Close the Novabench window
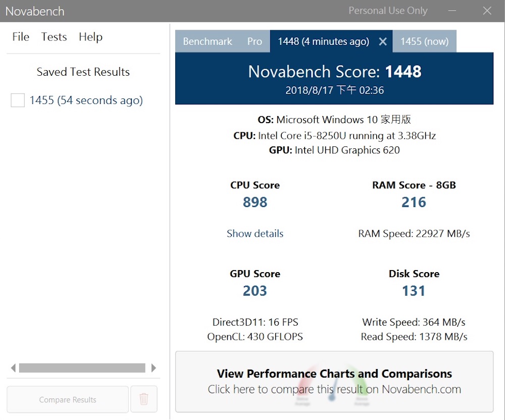 [487, 11]
